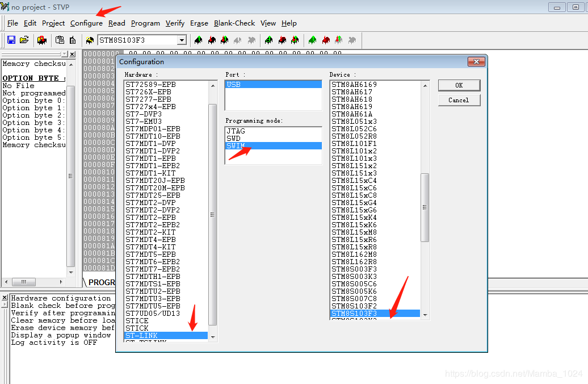Click Cancel in the Configuration dialog

pyautogui.click(x=459, y=100)
